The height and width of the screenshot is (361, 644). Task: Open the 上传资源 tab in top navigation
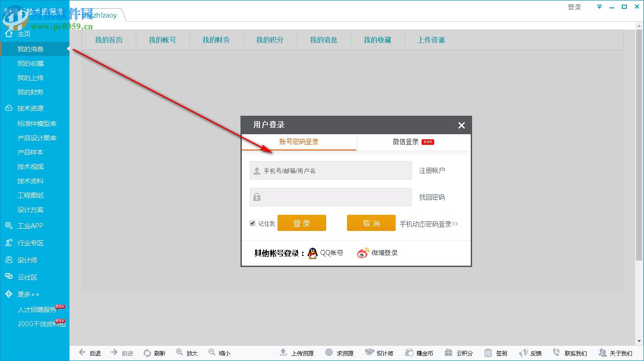(x=431, y=40)
